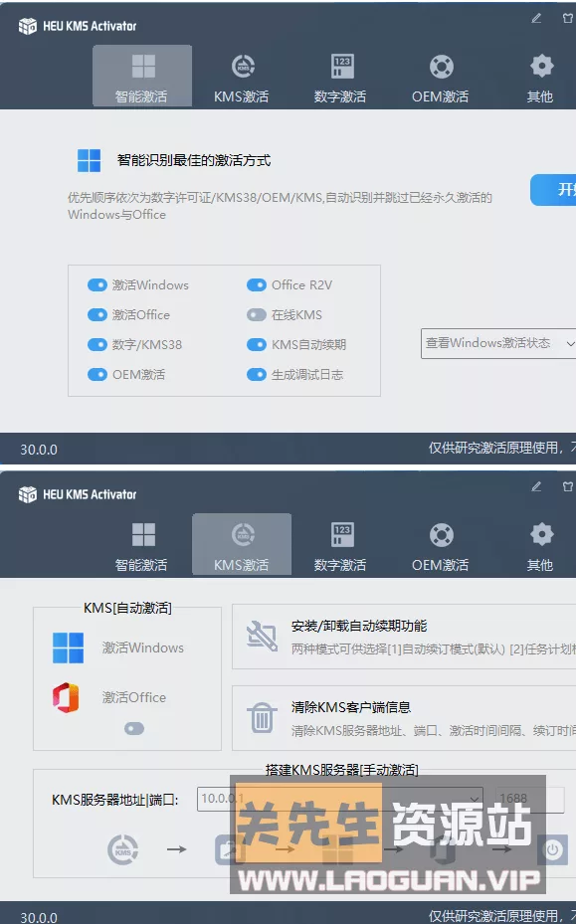Image resolution: width=576 pixels, height=924 pixels.
Task: Open KMS激活 tab in the top window
Action: (242, 76)
